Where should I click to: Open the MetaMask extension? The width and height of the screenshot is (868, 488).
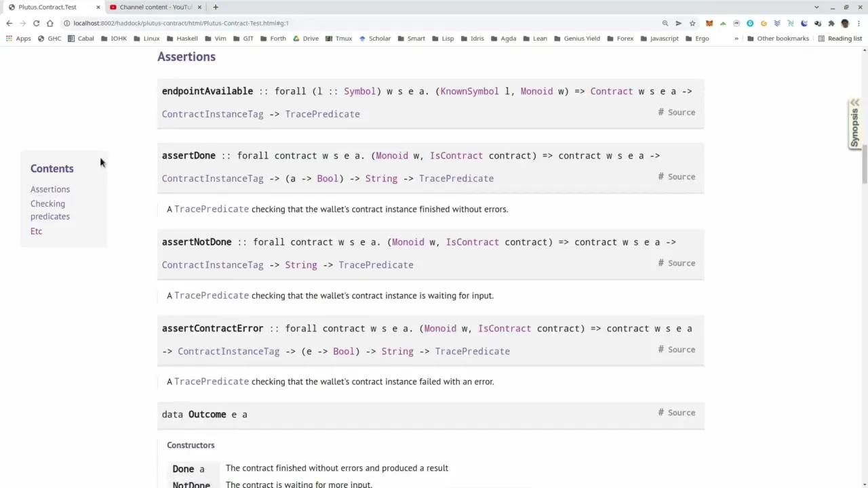(x=709, y=22)
